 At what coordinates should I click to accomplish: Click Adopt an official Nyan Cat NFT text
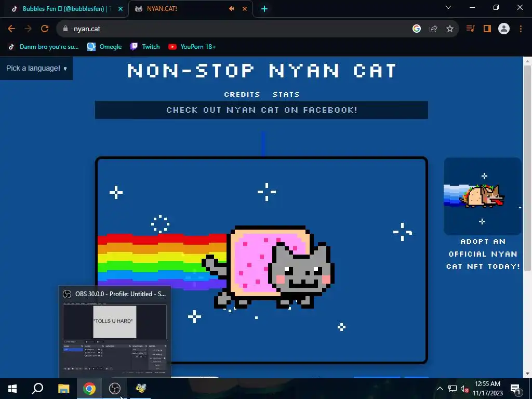(x=483, y=254)
